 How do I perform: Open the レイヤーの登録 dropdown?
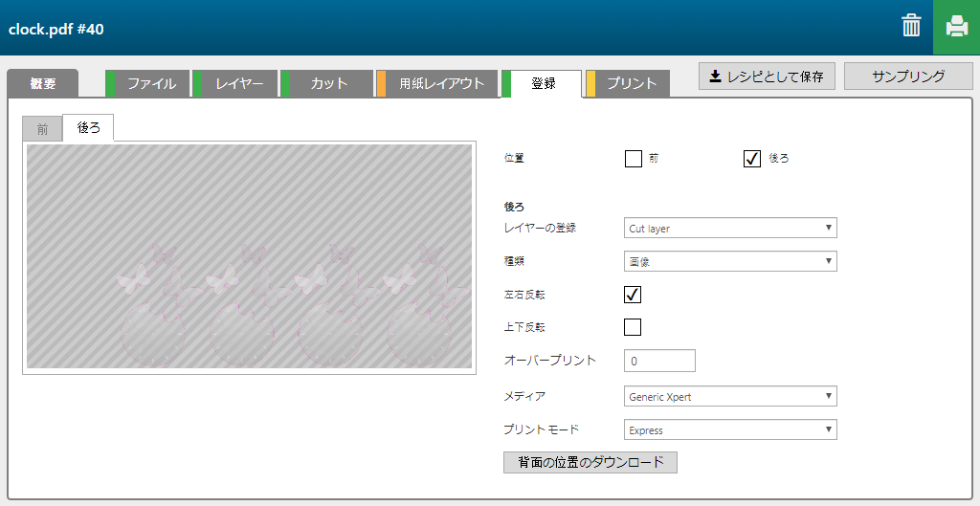click(x=730, y=228)
